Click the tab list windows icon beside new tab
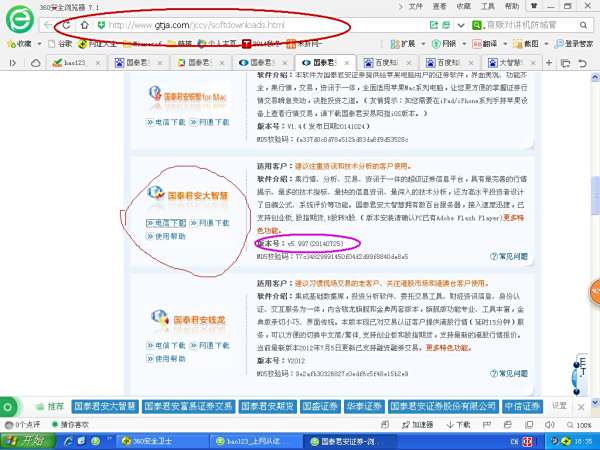 565,63
